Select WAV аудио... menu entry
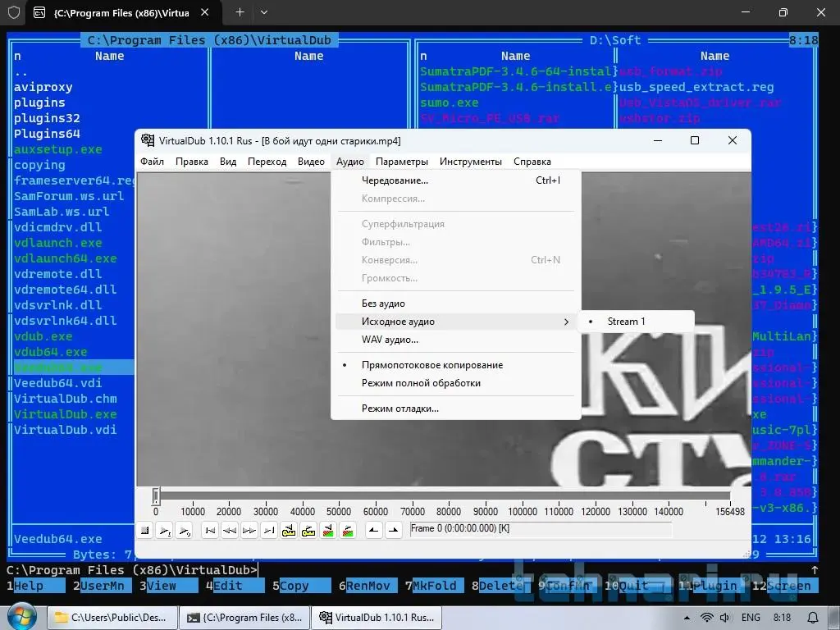 pos(390,340)
